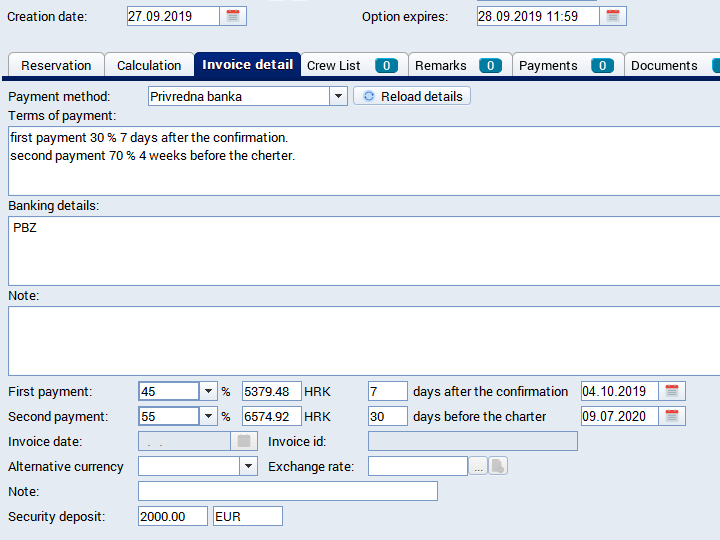Click the Exchange rate input field
The image size is (720, 540).
417,466
